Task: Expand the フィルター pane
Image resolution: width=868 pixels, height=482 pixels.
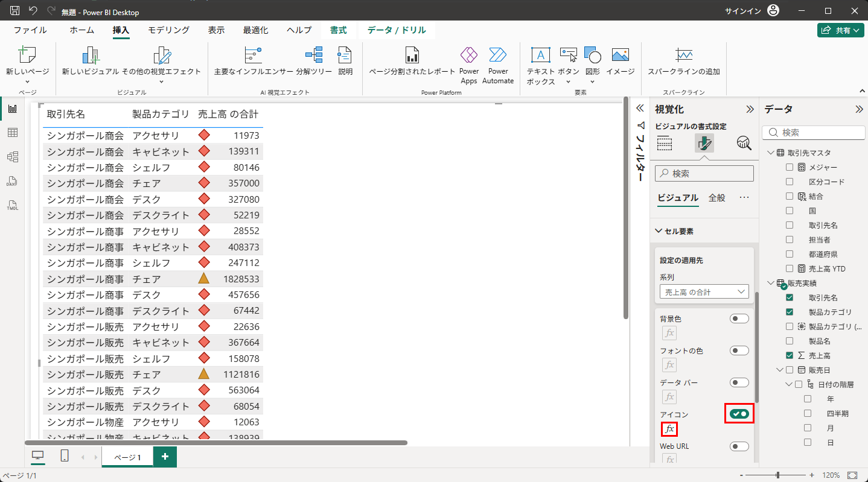Action: click(640, 109)
